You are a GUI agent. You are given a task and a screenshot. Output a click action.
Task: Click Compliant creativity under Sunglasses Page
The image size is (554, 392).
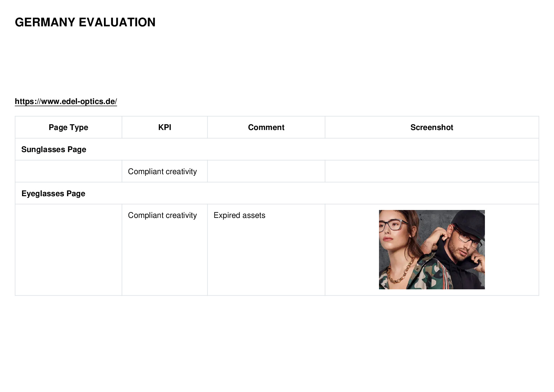[162, 171]
